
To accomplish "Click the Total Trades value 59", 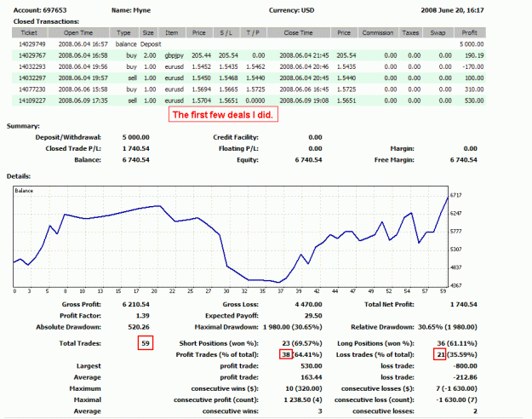I will [146, 343].
